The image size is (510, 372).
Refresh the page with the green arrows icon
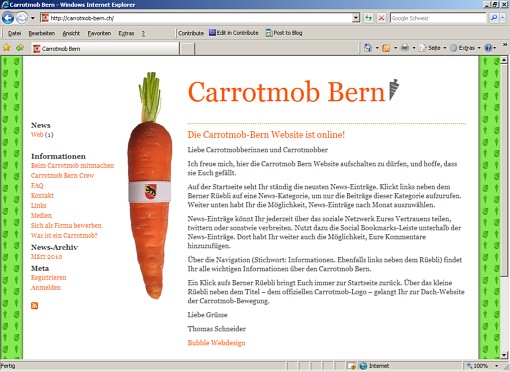(368, 18)
